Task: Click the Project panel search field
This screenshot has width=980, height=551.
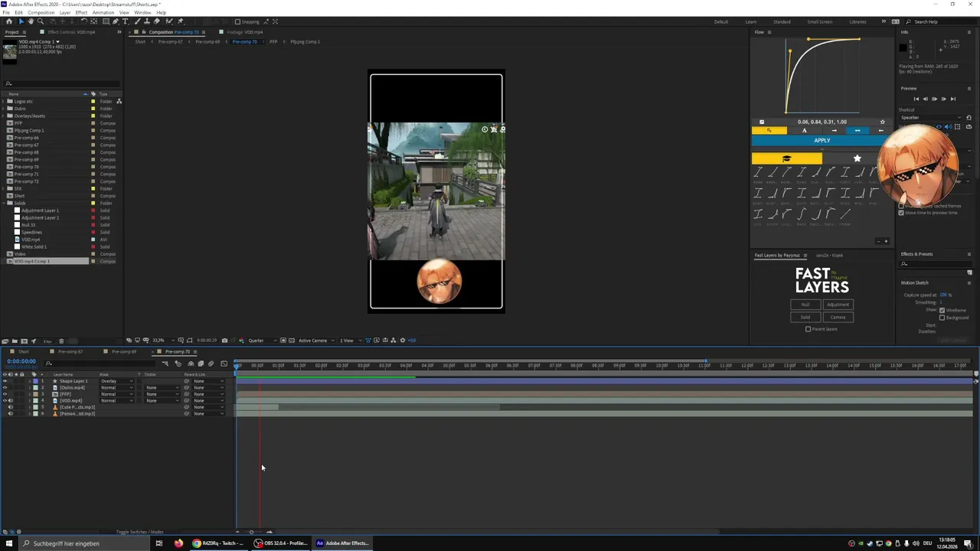Action: pyautogui.click(x=61, y=83)
